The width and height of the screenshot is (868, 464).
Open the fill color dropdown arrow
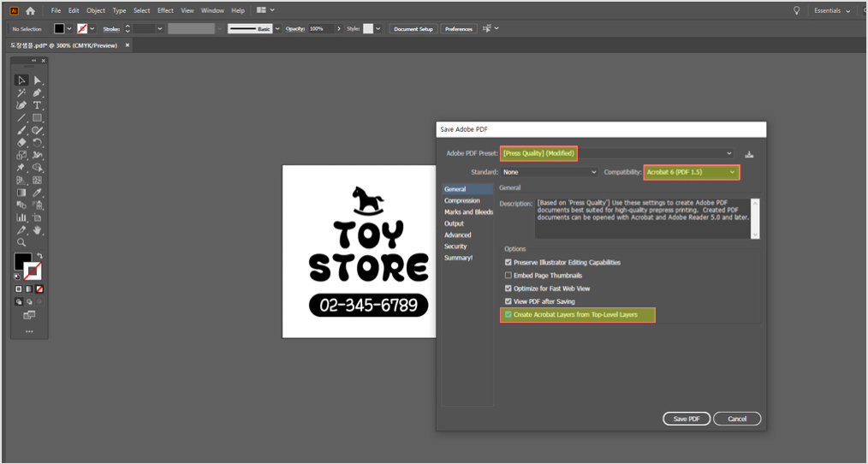[x=69, y=29]
